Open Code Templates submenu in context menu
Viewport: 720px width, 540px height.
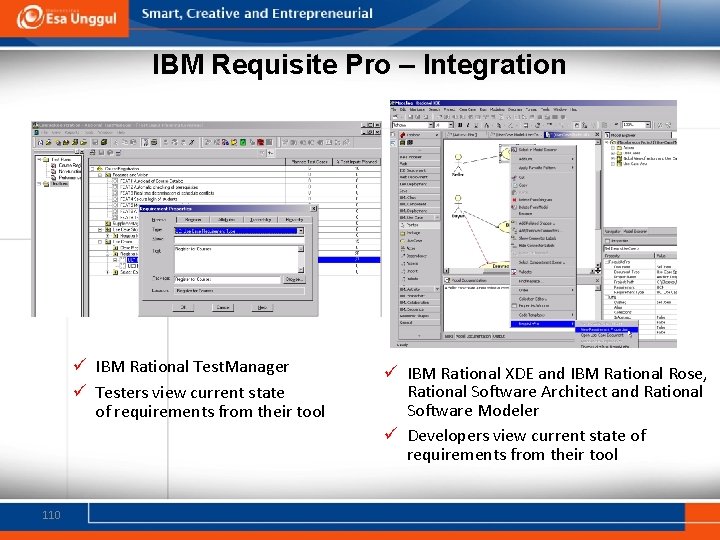pyautogui.click(x=543, y=315)
